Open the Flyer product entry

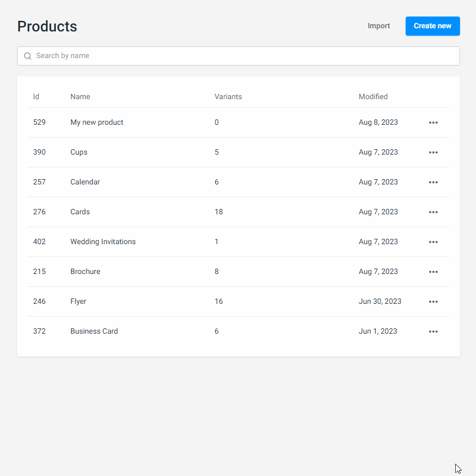point(78,302)
